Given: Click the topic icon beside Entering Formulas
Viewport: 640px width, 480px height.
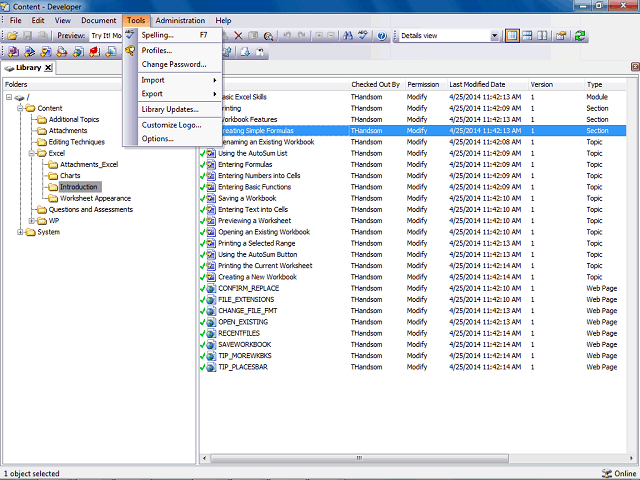Looking at the screenshot, I should coord(211,164).
